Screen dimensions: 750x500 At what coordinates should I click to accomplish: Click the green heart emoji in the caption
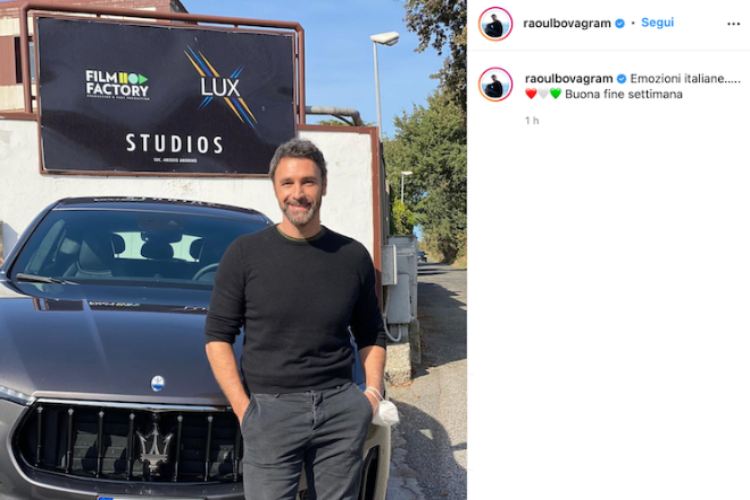[x=555, y=94]
